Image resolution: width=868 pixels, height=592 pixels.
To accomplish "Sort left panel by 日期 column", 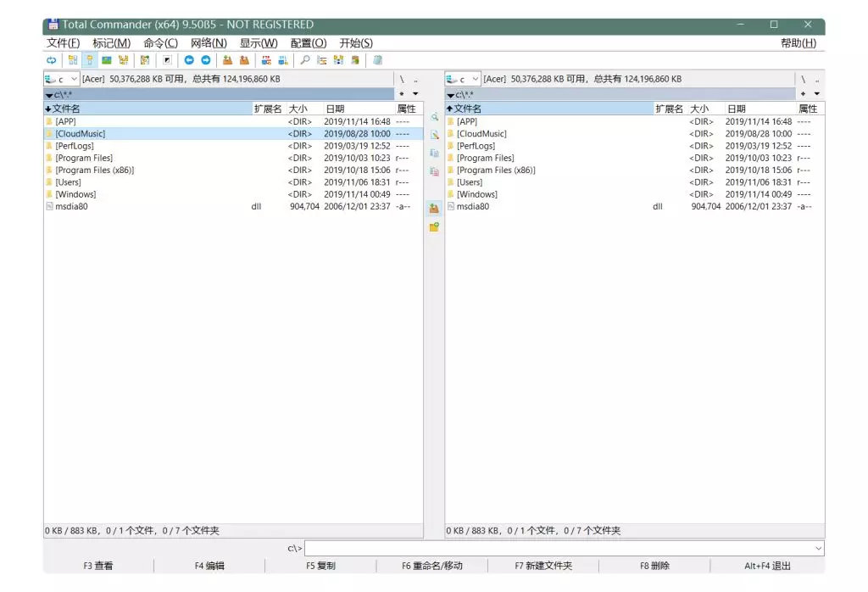I will pos(359,109).
